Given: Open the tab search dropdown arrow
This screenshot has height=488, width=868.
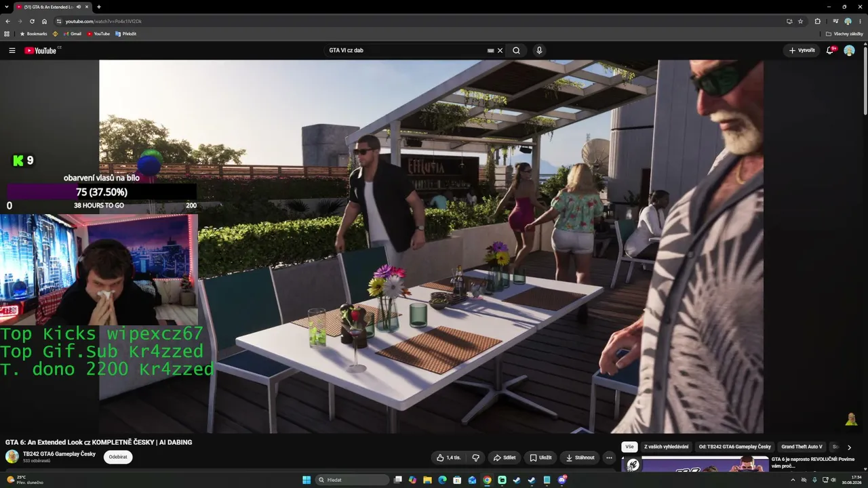Looking at the screenshot, I should tap(7, 7).
